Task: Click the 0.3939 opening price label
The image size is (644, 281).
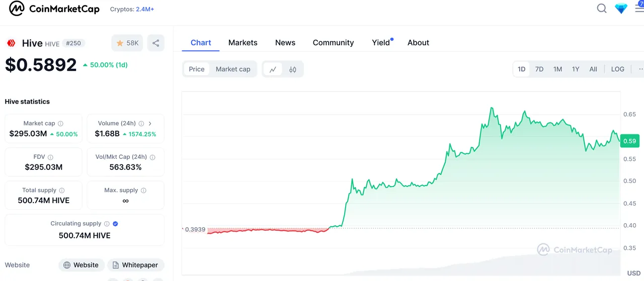Action: coord(194,229)
